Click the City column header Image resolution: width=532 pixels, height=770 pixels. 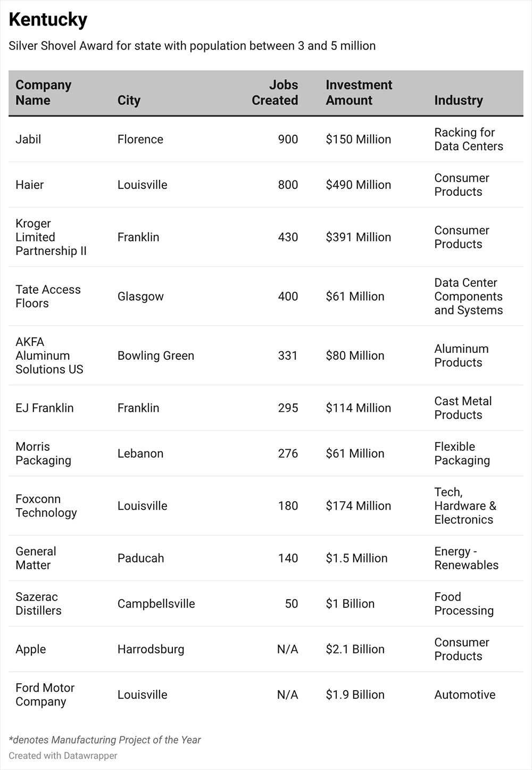click(129, 100)
